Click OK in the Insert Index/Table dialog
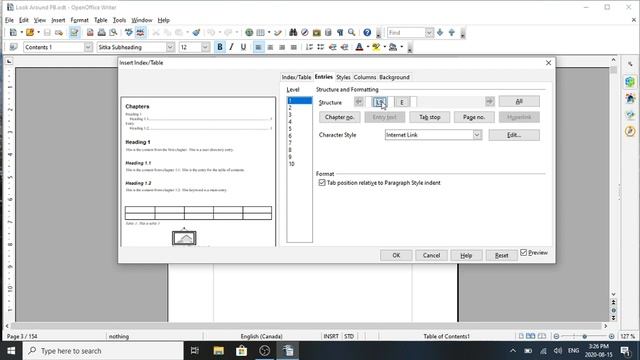The width and height of the screenshot is (640, 360). point(396,255)
